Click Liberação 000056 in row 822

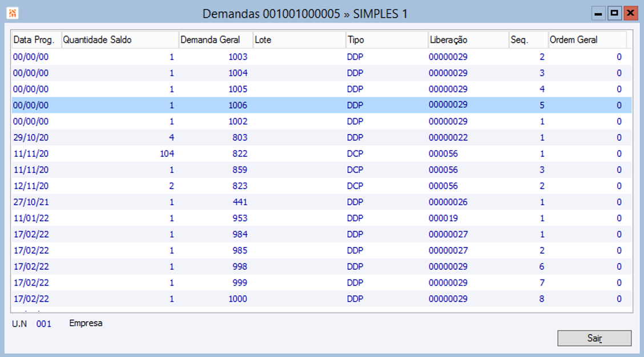(443, 154)
